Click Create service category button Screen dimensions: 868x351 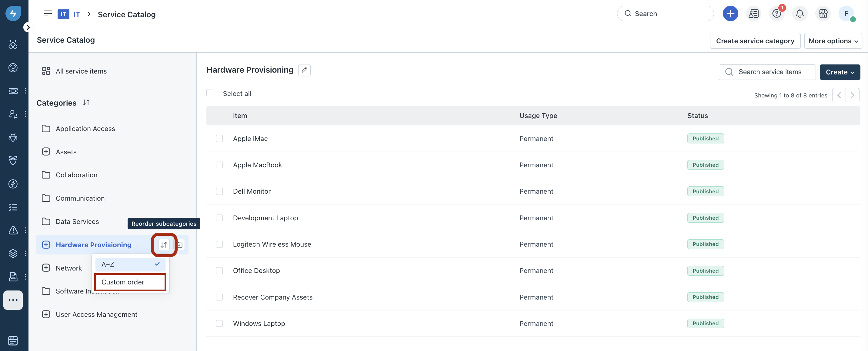(755, 41)
